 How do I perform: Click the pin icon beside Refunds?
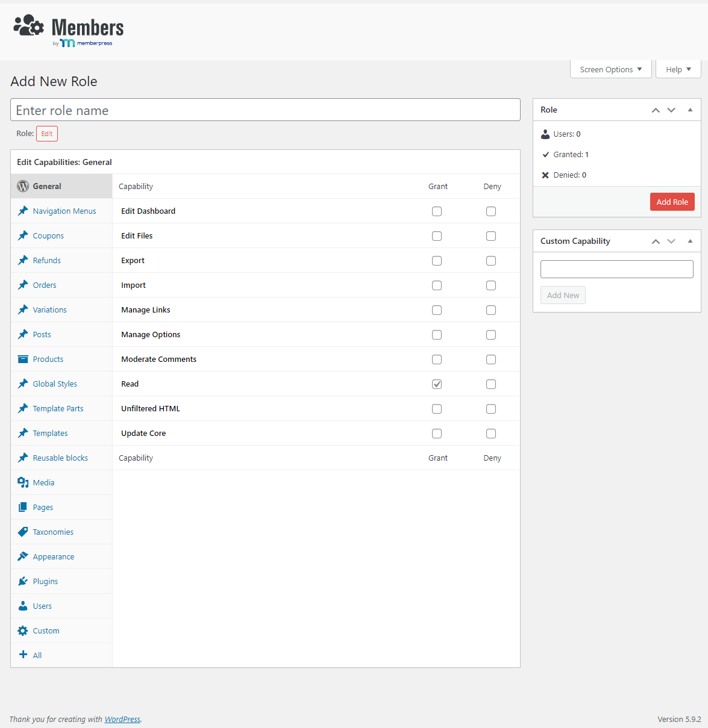(23, 260)
